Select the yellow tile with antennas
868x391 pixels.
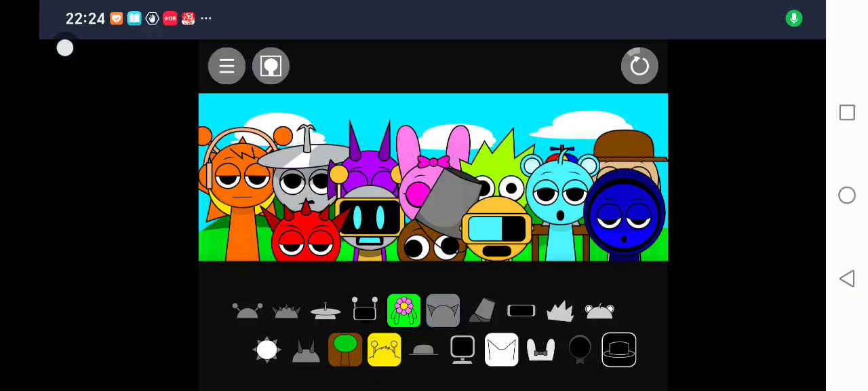384,350
